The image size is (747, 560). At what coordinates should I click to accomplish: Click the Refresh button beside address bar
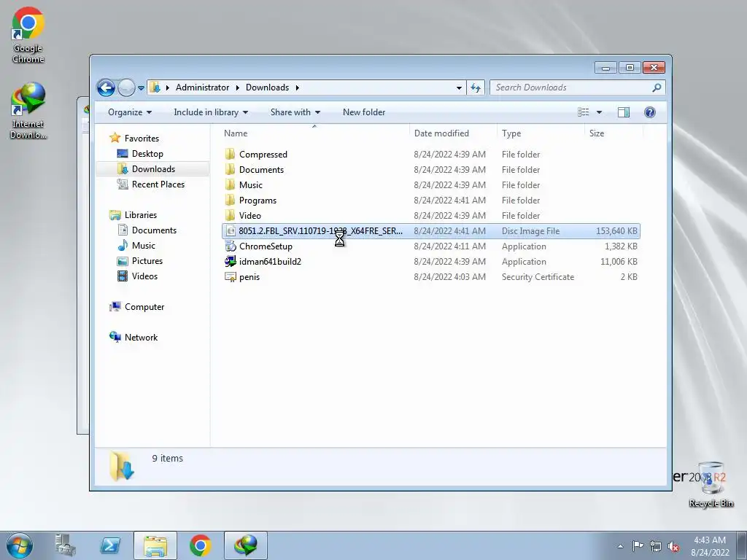[476, 87]
